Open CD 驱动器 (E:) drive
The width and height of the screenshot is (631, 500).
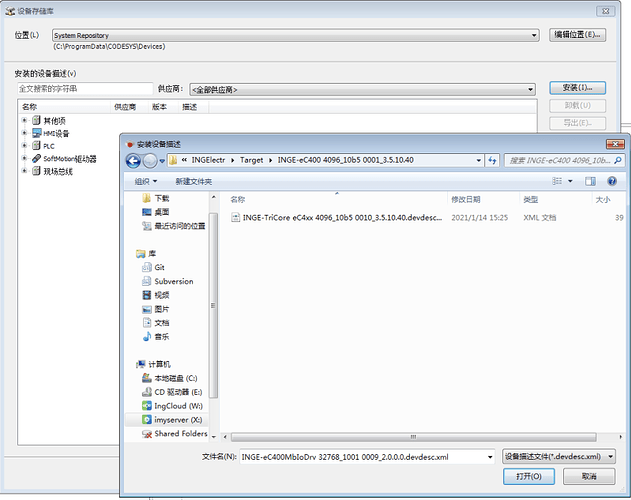click(x=172, y=392)
